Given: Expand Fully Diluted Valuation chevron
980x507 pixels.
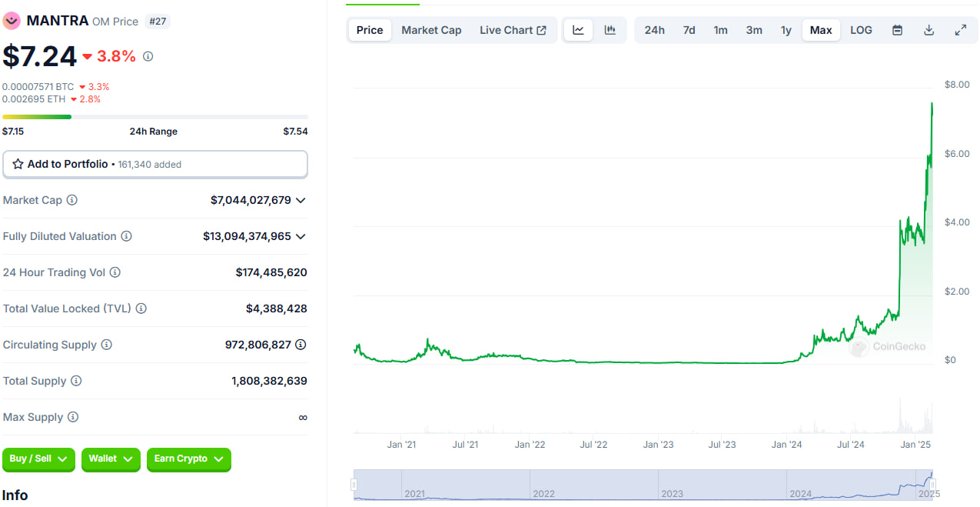Looking at the screenshot, I should coord(301,236).
